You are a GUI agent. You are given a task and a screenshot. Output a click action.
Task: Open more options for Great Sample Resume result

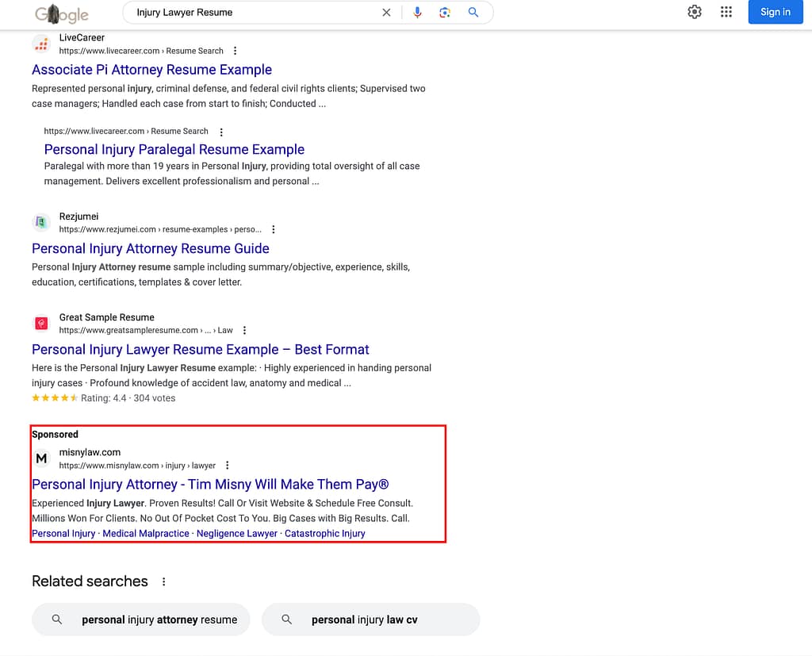tap(244, 331)
